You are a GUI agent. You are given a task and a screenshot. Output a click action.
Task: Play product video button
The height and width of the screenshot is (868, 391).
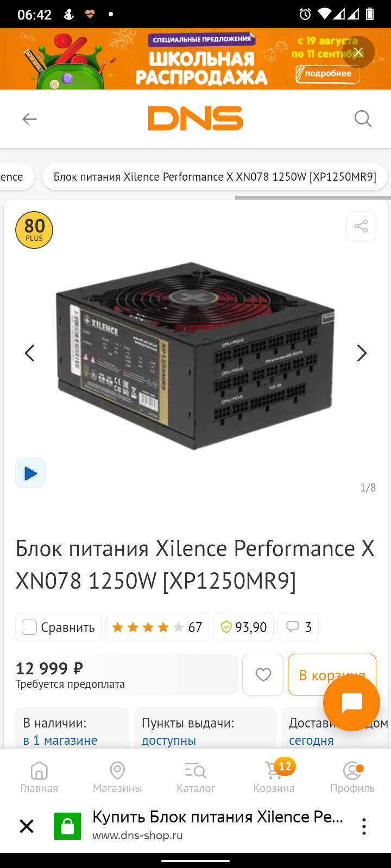[x=30, y=473]
